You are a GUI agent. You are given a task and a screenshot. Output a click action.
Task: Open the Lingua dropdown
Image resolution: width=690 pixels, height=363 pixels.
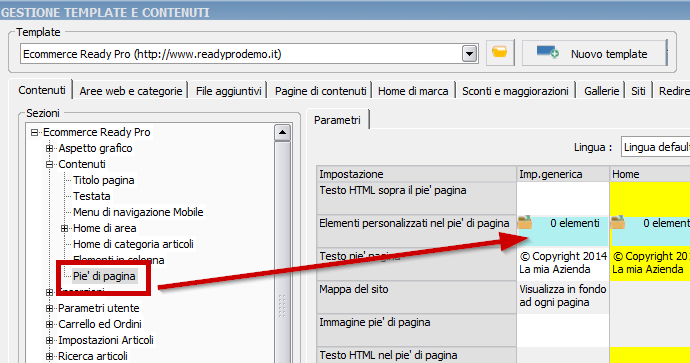(655, 147)
